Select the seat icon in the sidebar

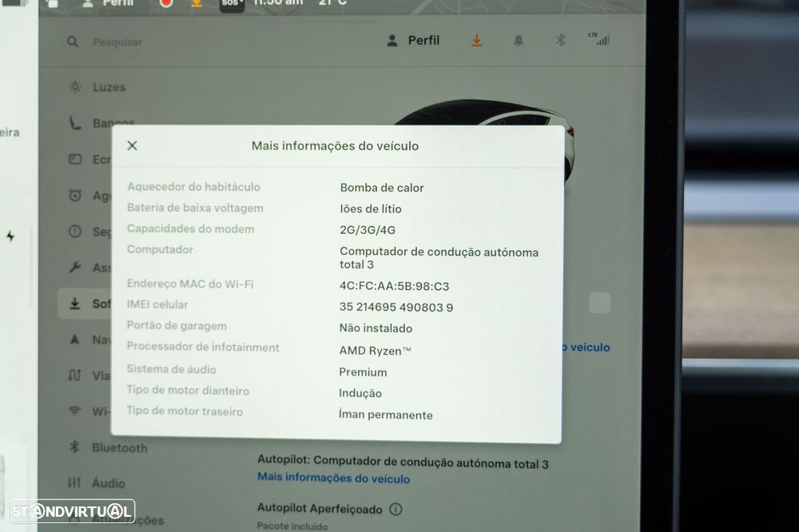(x=75, y=123)
